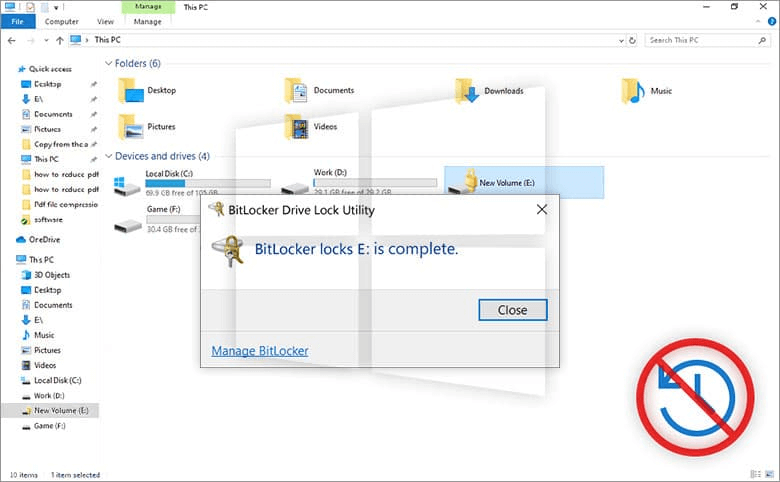Switch to details view layout icon

coord(755,474)
